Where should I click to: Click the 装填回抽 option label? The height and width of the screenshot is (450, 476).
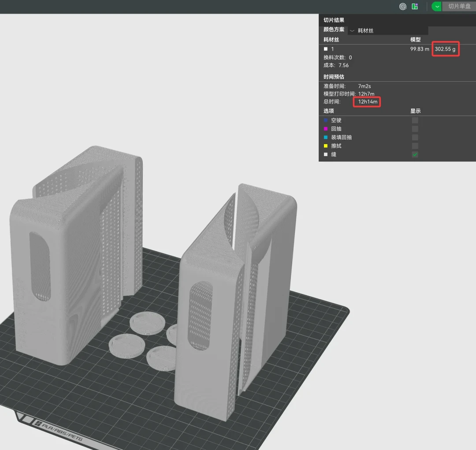(341, 137)
